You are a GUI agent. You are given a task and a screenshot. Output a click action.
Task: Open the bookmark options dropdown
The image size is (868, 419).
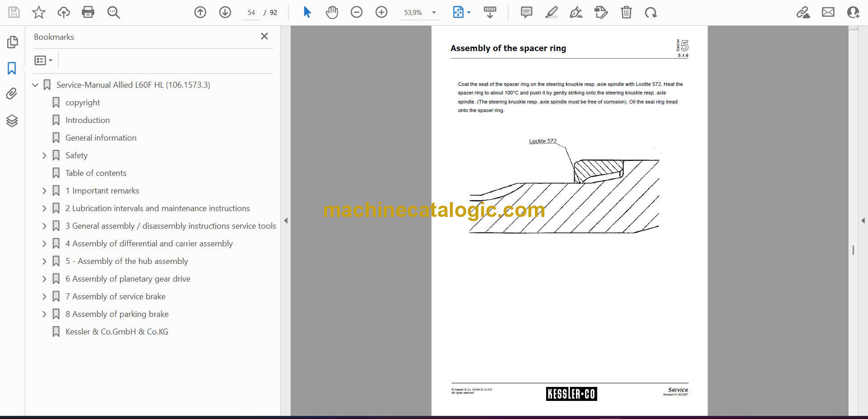43,60
